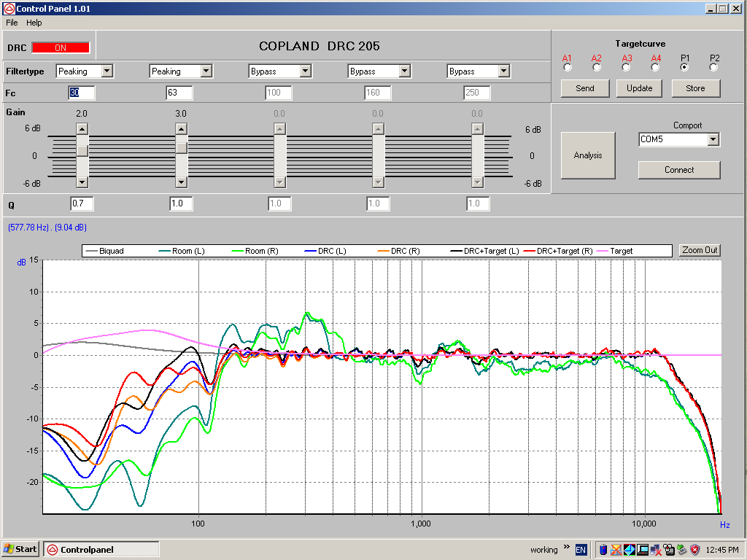Click the up arrow of the 30 Hz gain slider

tap(82, 129)
